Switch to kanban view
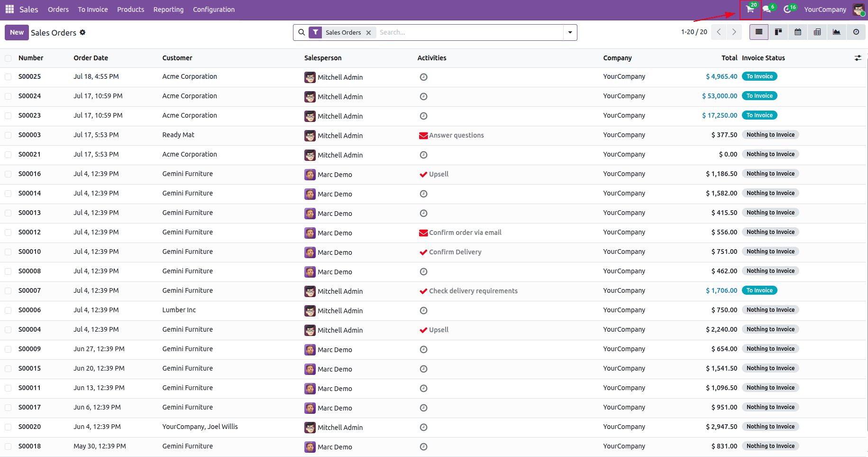Viewport: 868px width, 457px height. coord(778,32)
